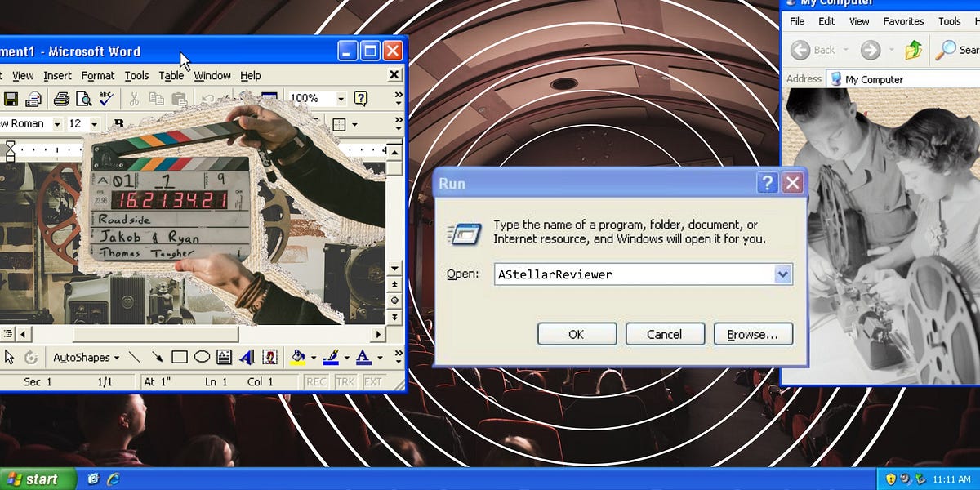Screen dimensions: 980x490
Task: Click Cancel in the Run dialog
Action: (x=665, y=334)
